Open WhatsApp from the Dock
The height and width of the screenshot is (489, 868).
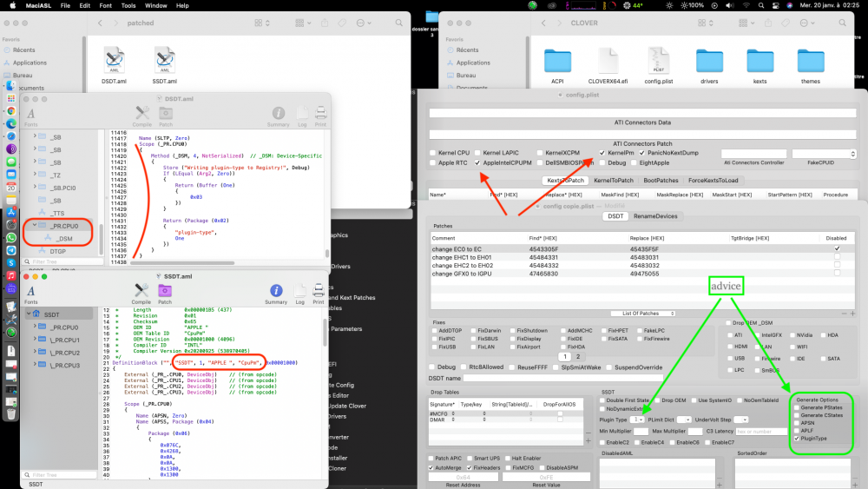(11, 238)
